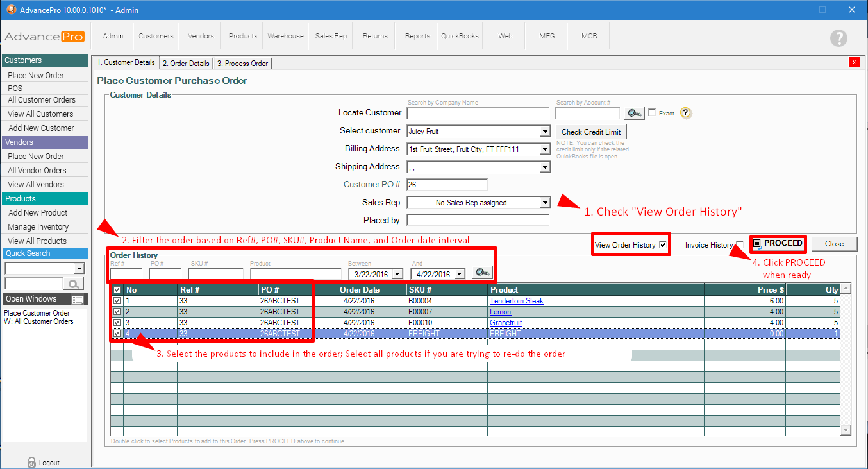Open the large Help icon at top right
868x469 pixels.
point(839,38)
